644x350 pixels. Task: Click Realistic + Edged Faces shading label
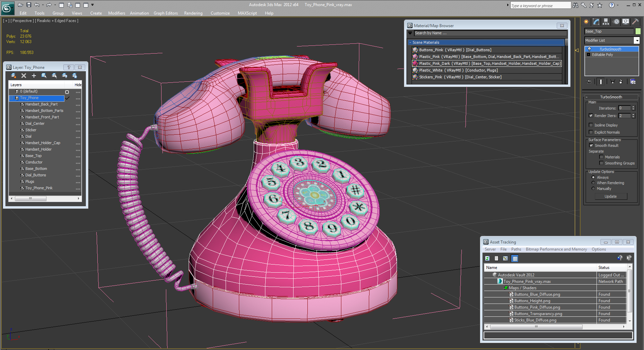57,21
